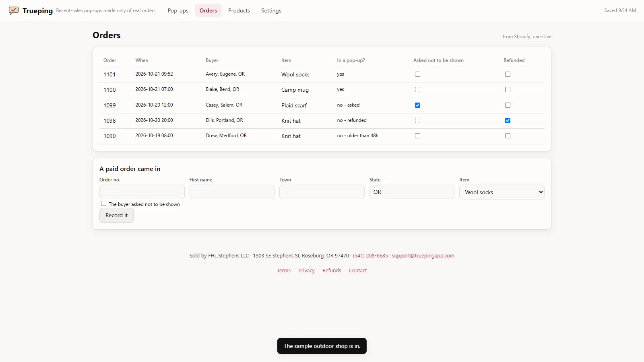Image resolution: width=644 pixels, height=362 pixels.
Task: Click buyer 'Drew, Medford, OR'
Action: pos(226,136)
